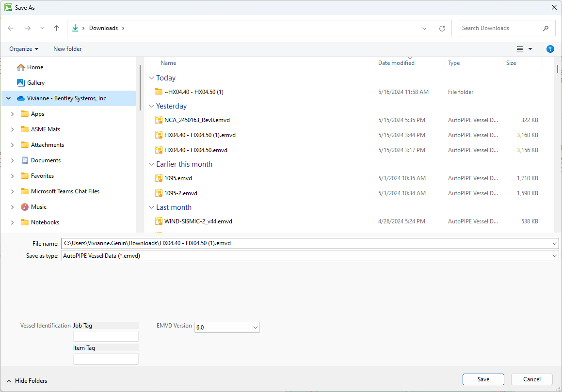Select Home in the navigation pane

[35, 67]
